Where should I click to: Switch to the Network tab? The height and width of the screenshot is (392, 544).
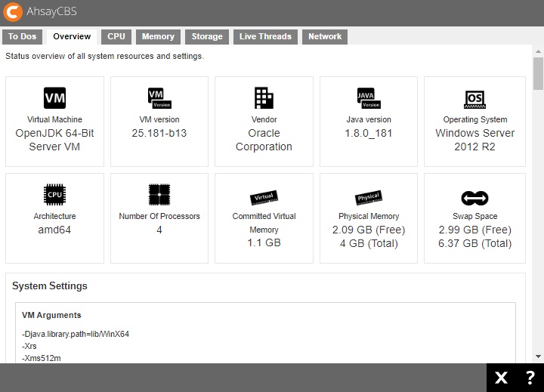(325, 36)
